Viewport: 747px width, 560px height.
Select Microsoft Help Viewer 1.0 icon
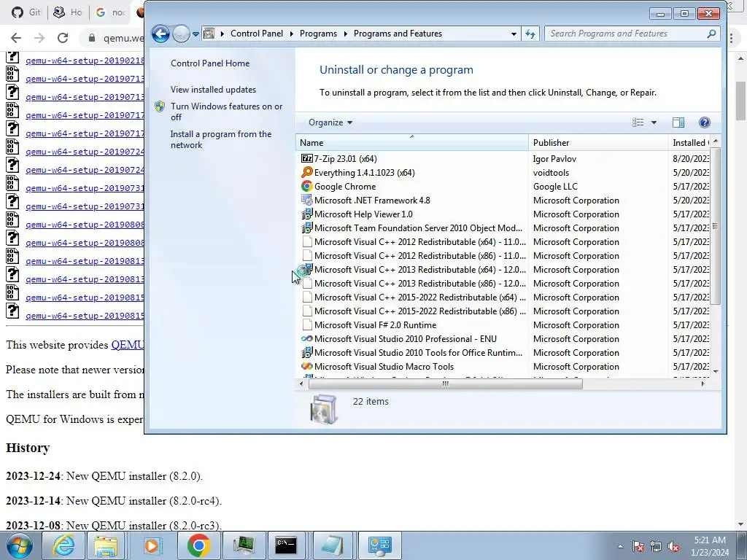point(307,214)
